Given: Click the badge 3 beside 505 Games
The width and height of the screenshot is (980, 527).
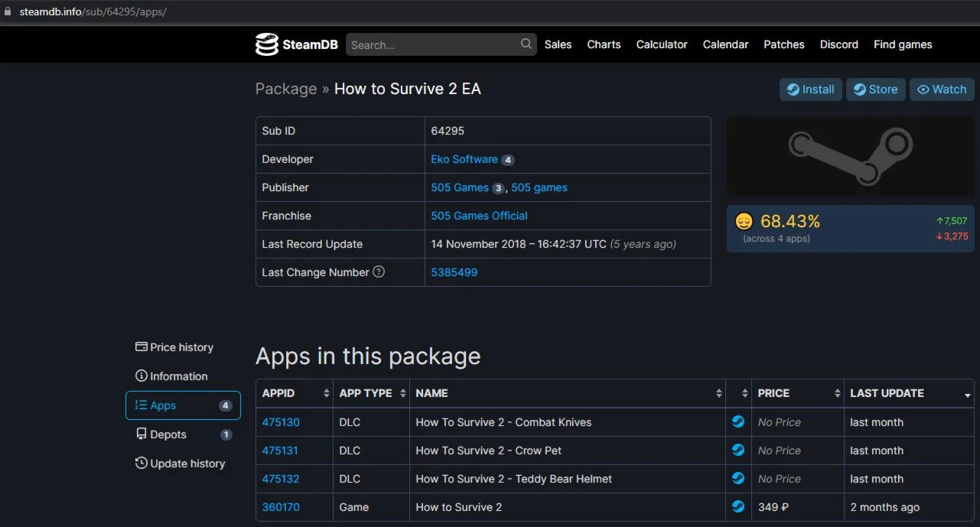Looking at the screenshot, I should (x=498, y=188).
